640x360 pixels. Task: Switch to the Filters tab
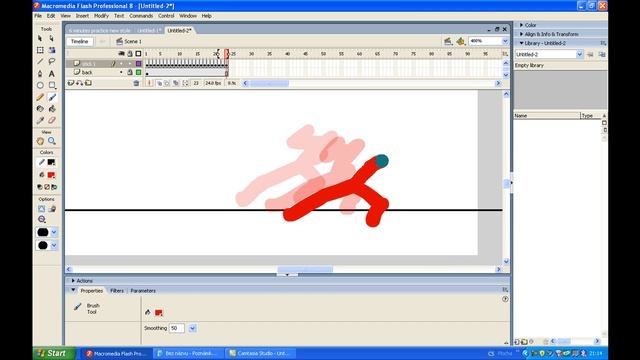[117, 291]
